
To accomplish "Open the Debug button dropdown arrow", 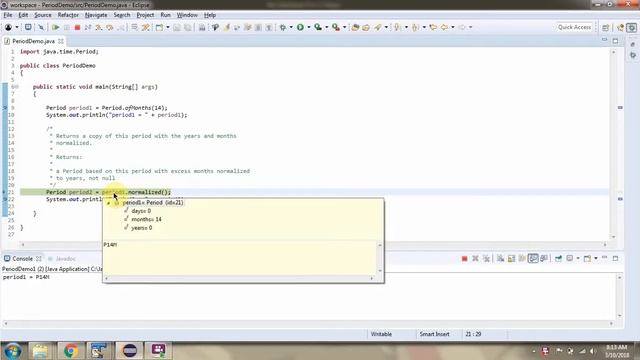I will pos(291,27).
